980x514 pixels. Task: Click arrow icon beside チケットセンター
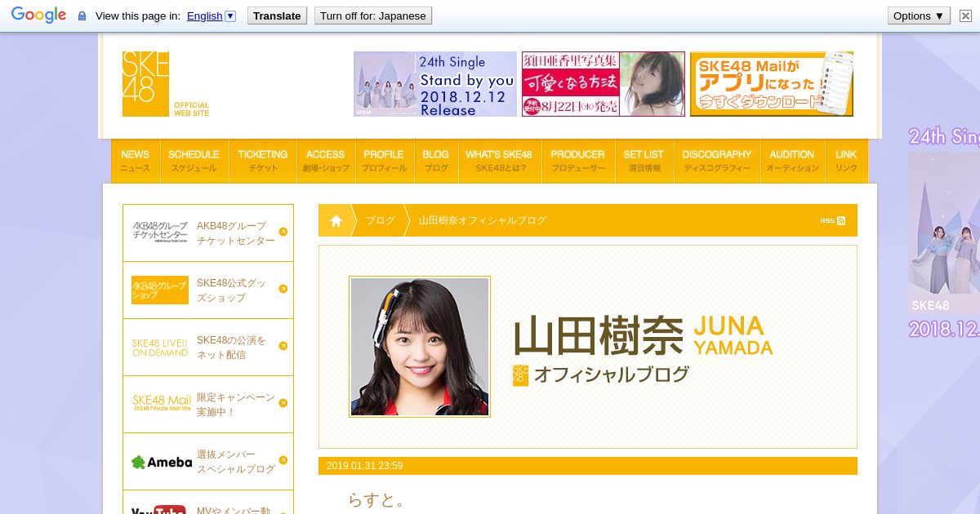point(283,232)
